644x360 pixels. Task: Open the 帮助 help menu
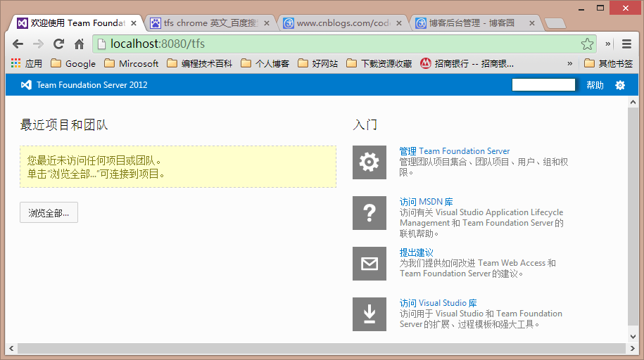coord(595,85)
